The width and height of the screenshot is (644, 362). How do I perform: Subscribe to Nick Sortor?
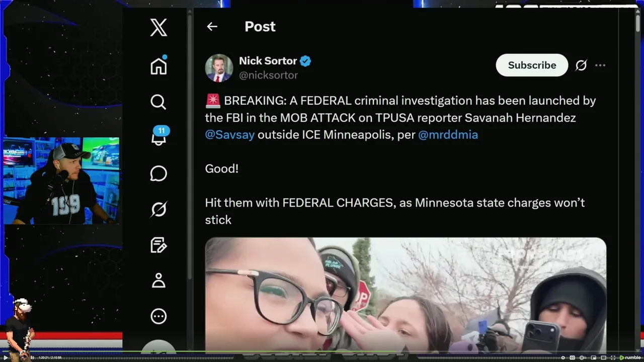click(532, 65)
